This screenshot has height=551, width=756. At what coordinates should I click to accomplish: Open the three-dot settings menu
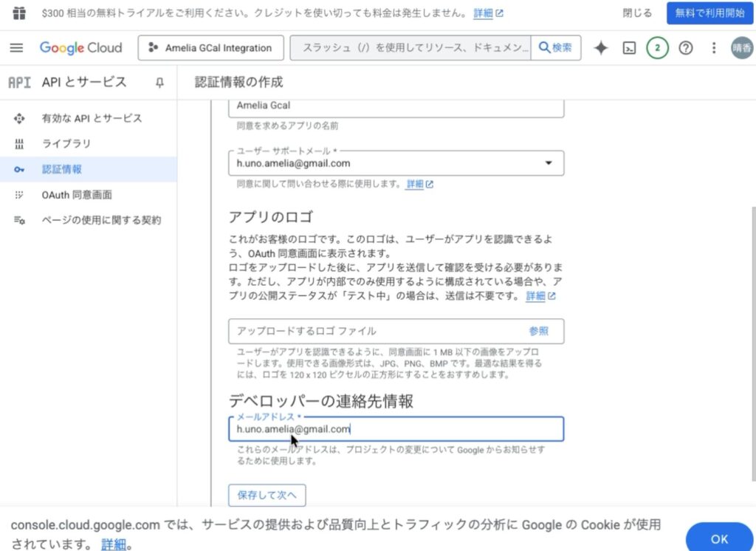[713, 48]
